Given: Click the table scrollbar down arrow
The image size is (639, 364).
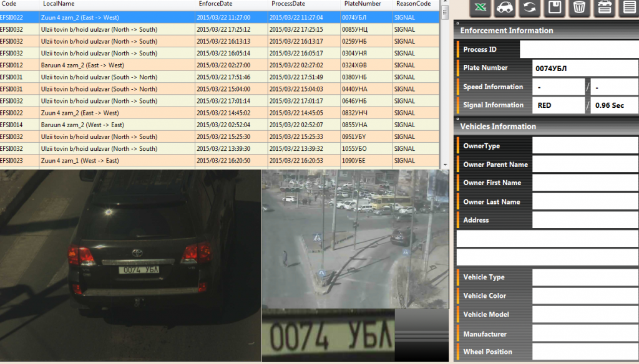Looking at the screenshot, I should click(444, 165).
